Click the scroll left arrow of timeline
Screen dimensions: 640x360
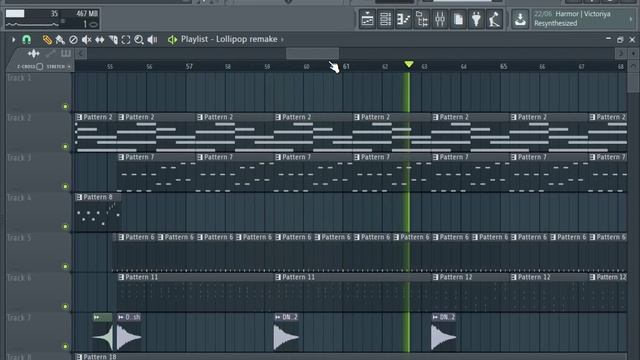pos(81,53)
